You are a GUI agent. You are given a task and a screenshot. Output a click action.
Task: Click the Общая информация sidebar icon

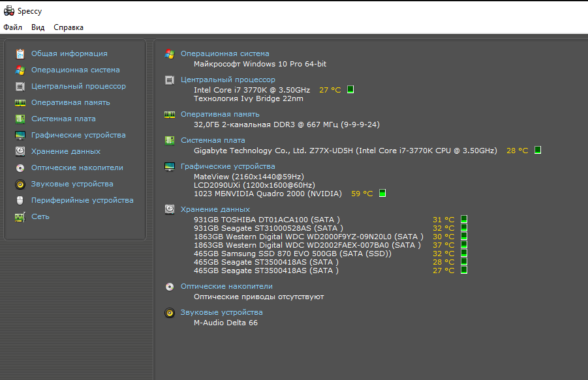[x=20, y=54]
